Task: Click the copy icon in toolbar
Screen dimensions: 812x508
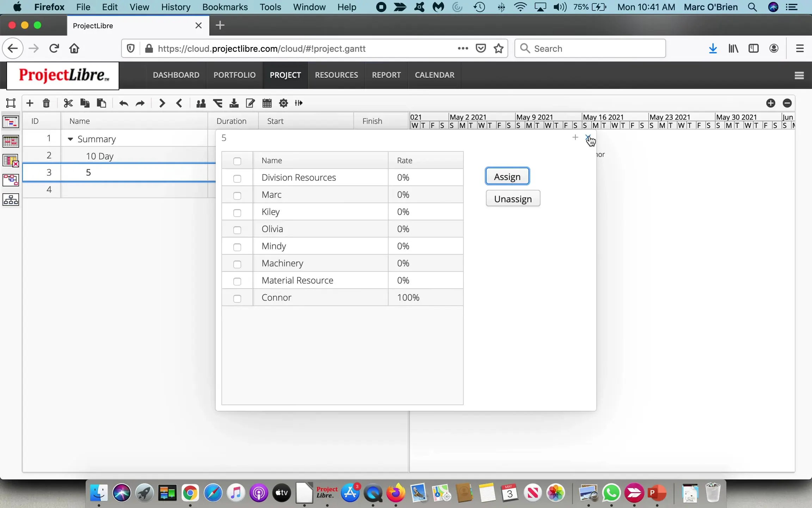Action: [x=85, y=103]
